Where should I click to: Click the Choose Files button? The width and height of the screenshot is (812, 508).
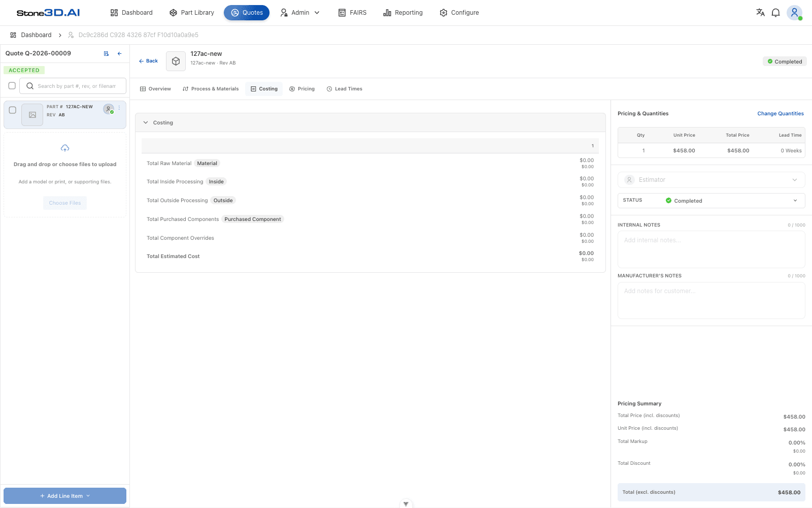(65, 203)
